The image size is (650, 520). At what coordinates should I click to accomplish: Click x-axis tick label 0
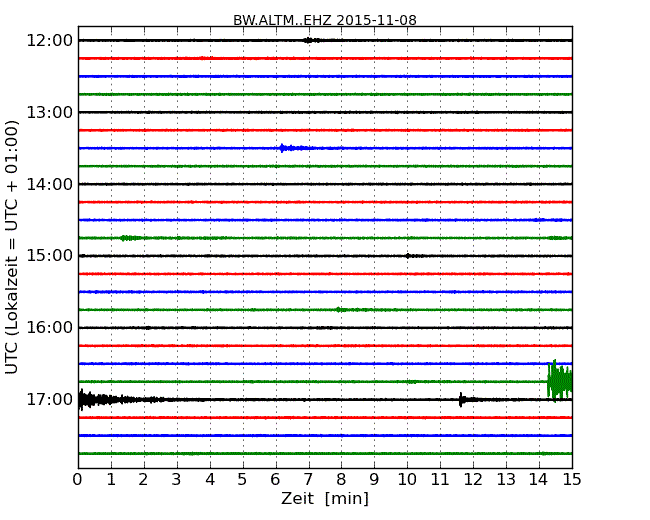pos(78,480)
